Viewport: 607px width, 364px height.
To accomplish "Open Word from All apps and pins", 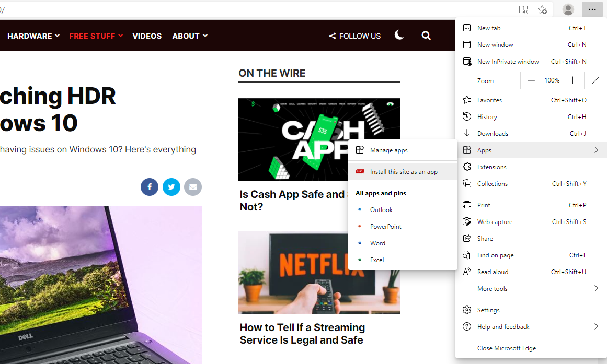I will tap(403, 243).
